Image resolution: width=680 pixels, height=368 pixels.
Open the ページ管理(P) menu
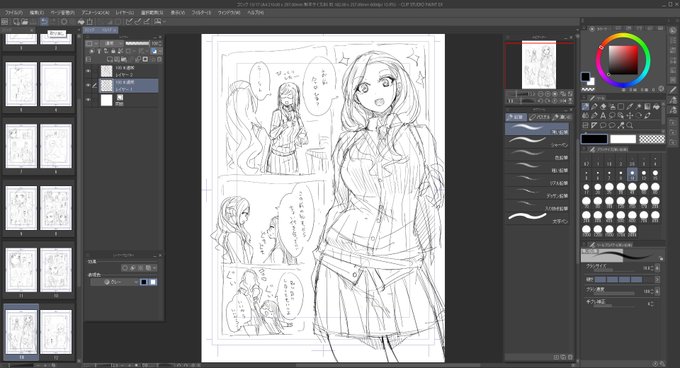pos(62,13)
